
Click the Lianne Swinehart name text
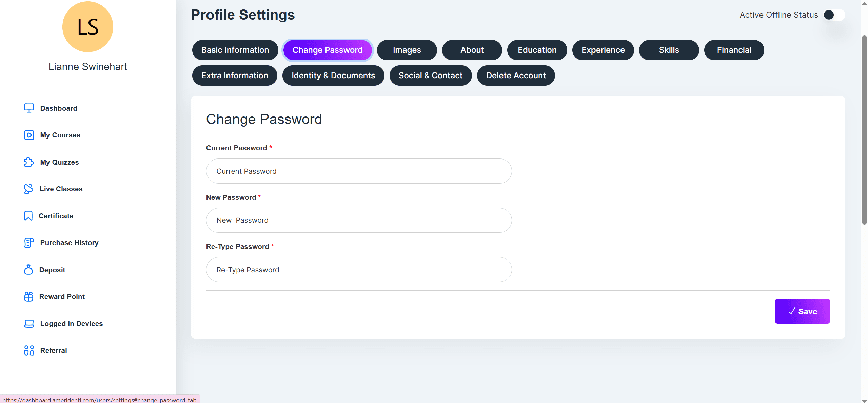[88, 66]
